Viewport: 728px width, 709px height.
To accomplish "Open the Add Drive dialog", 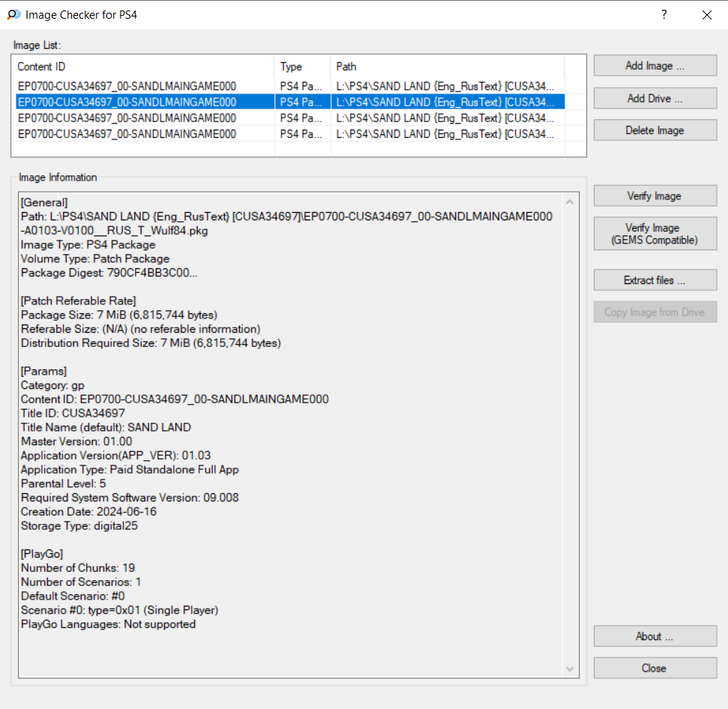I will [655, 98].
